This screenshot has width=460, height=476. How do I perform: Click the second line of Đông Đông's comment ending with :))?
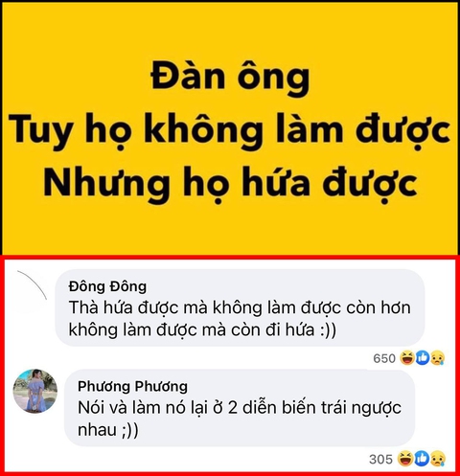(x=202, y=329)
